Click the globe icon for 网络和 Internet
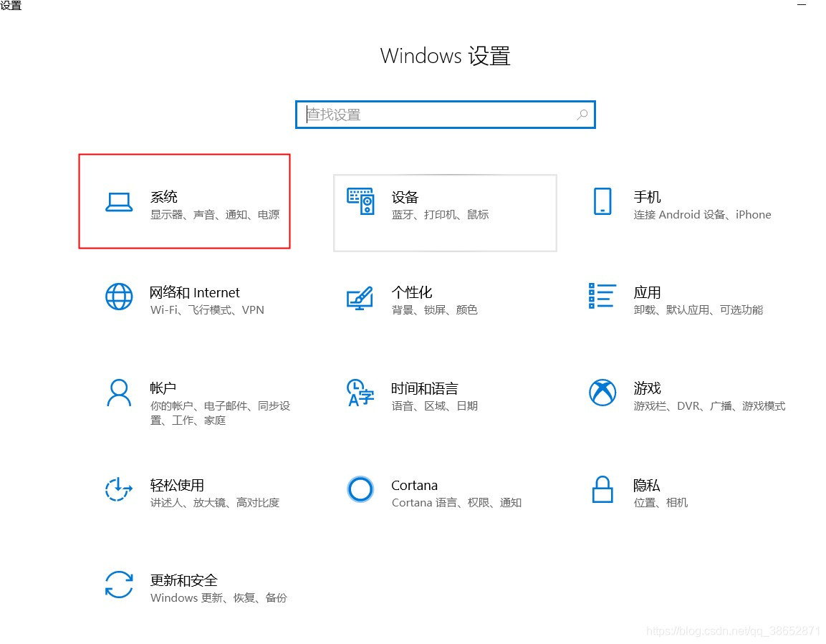Viewport: 826px width, 644px height. pos(119,297)
